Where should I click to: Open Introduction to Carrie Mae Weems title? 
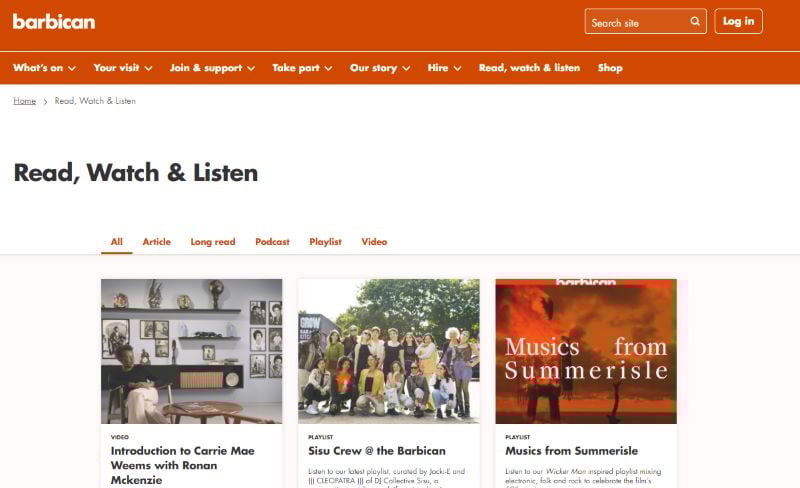point(183,466)
